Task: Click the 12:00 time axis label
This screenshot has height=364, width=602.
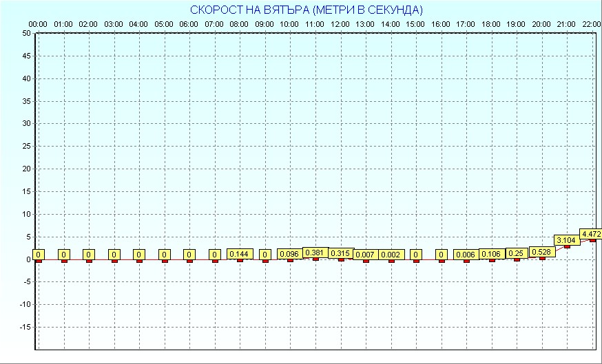Action: 340,24
